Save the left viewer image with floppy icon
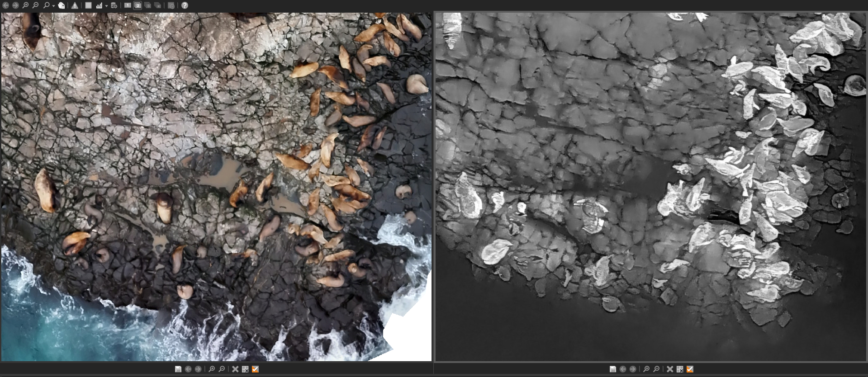The width and height of the screenshot is (868, 377). tap(178, 369)
